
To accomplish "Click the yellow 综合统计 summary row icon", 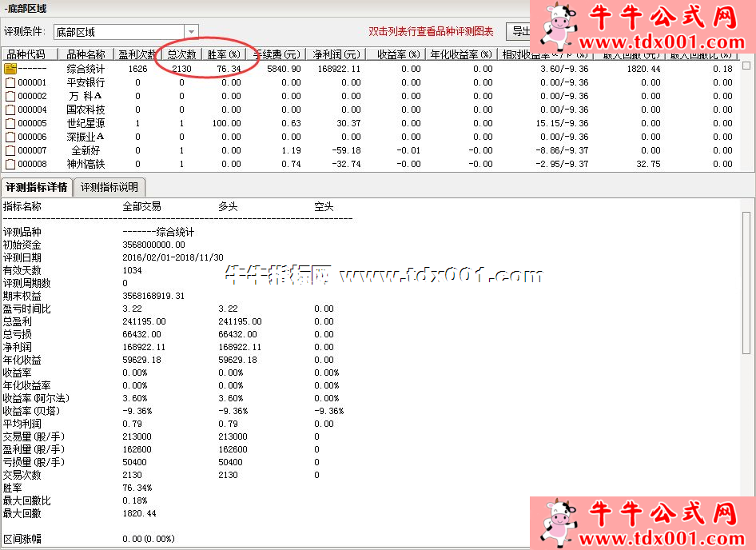I will click(10, 69).
